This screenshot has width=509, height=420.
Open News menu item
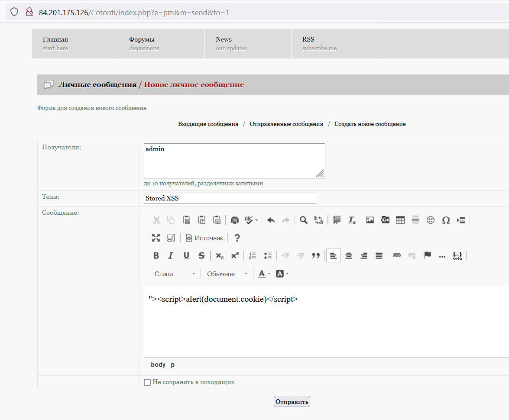tap(248, 43)
